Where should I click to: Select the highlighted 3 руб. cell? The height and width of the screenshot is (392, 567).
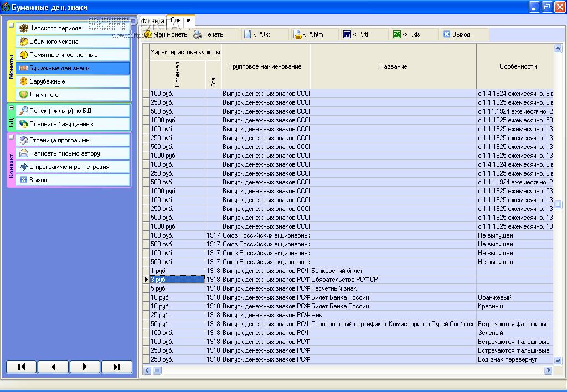(x=177, y=280)
